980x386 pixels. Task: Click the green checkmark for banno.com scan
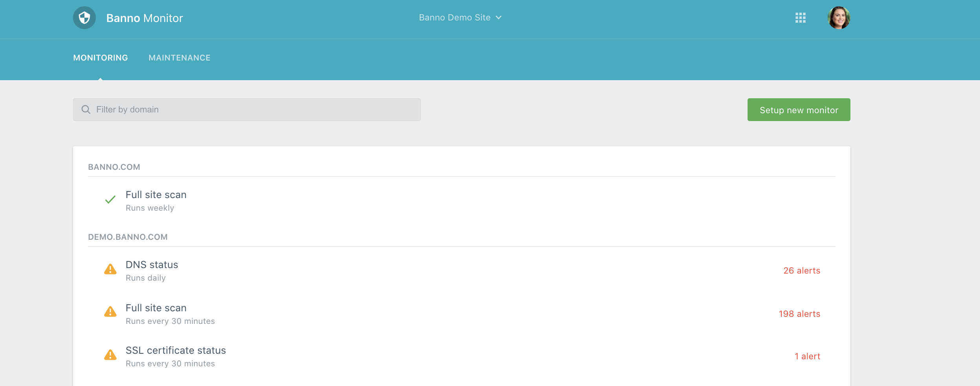[110, 200]
